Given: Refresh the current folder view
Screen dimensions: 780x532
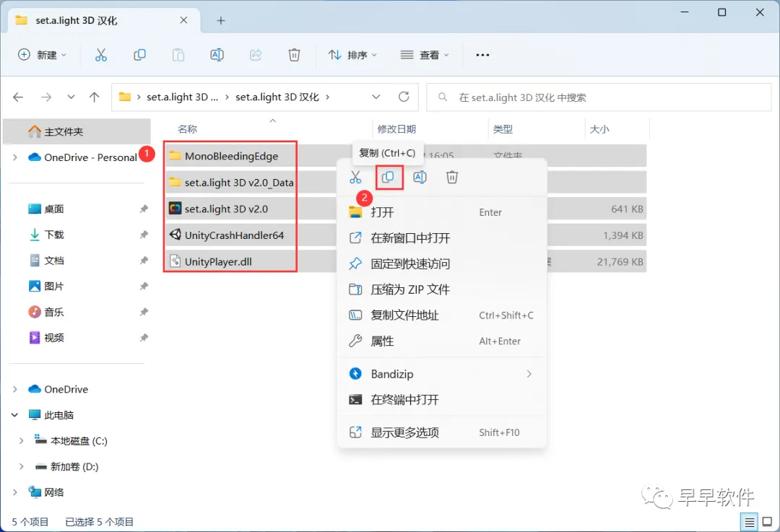Looking at the screenshot, I should 404,97.
